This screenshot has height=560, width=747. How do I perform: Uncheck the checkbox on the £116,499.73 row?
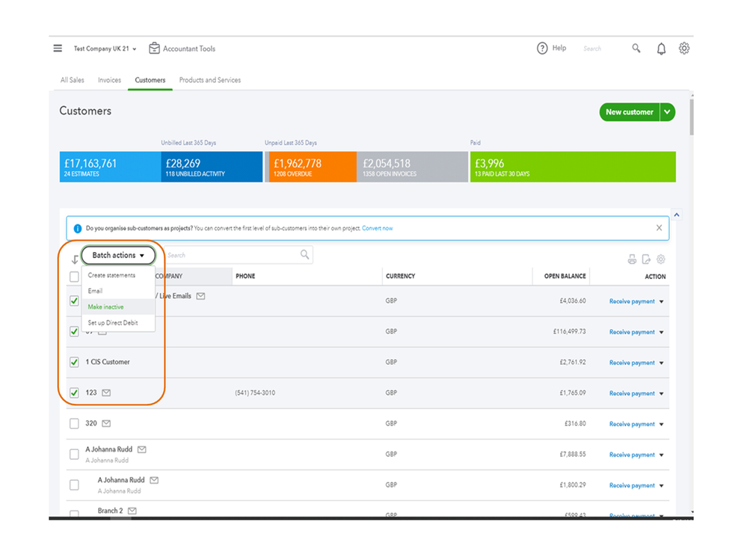tap(74, 331)
